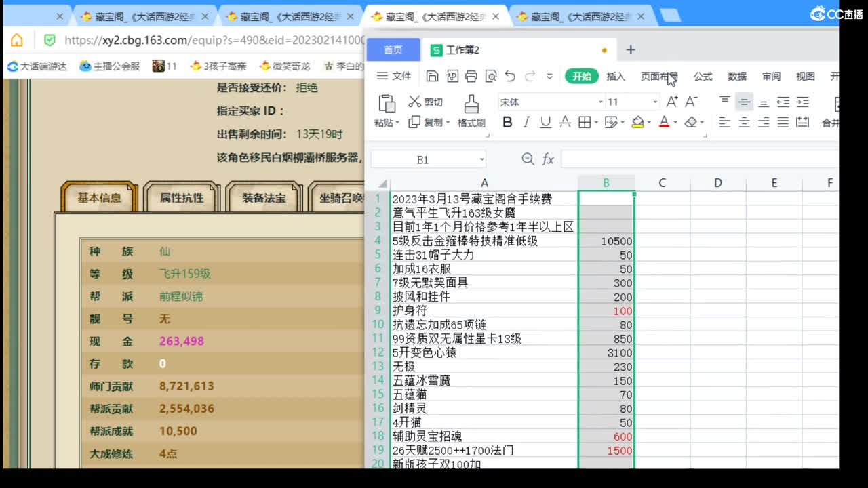Expand the Paste options arrow

(x=397, y=123)
